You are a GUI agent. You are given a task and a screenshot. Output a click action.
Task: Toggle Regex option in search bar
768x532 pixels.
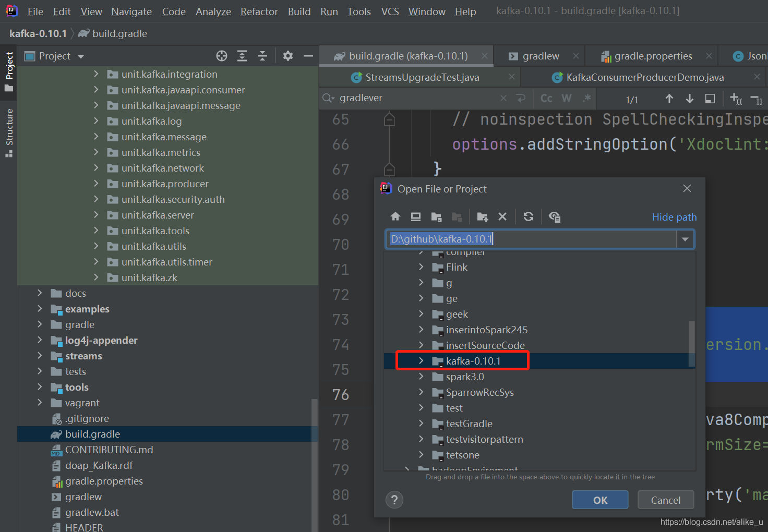[587, 98]
